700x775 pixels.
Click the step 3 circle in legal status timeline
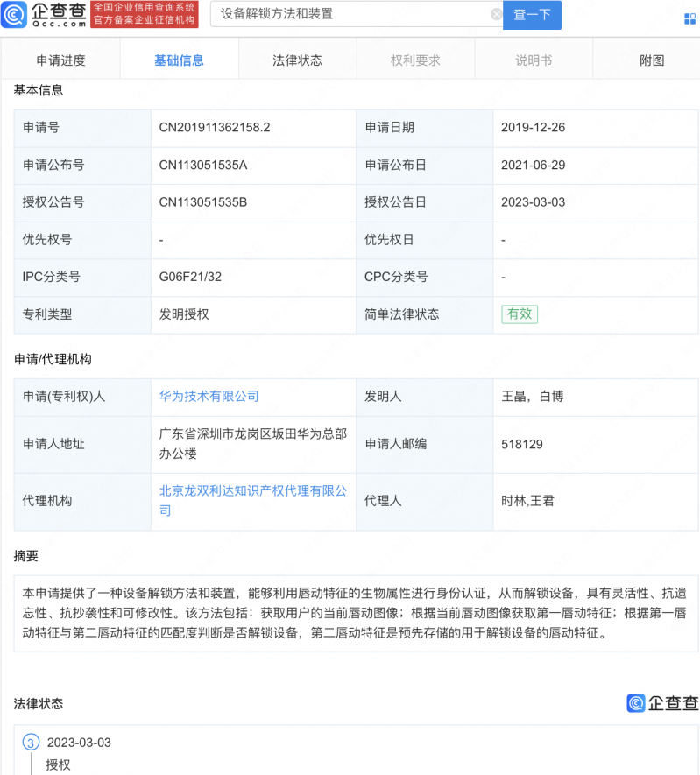[x=31, y=743]
